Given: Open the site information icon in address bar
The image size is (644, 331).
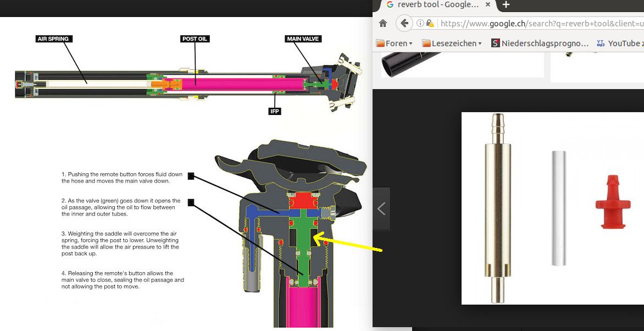Looking at the screenshot, I should 420,24.
